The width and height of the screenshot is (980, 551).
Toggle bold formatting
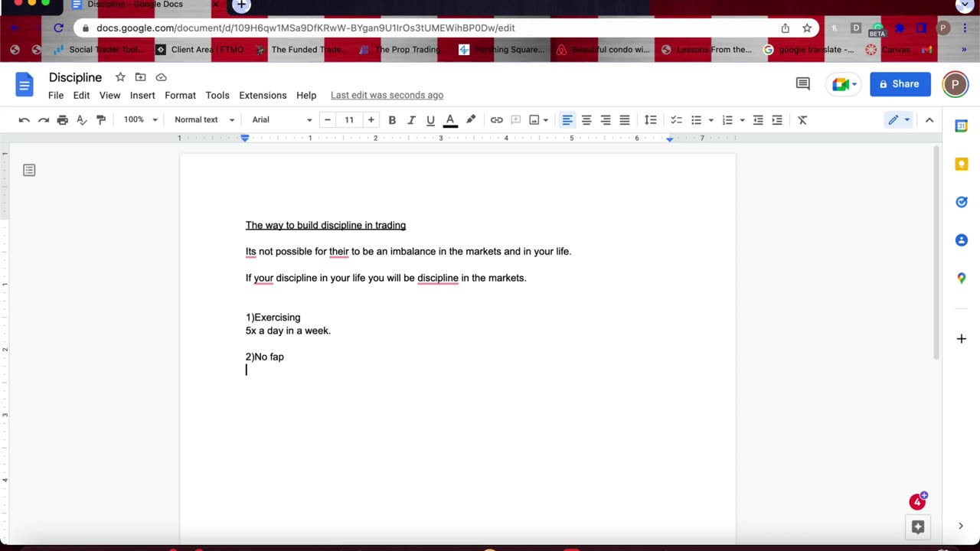[392, 120]
